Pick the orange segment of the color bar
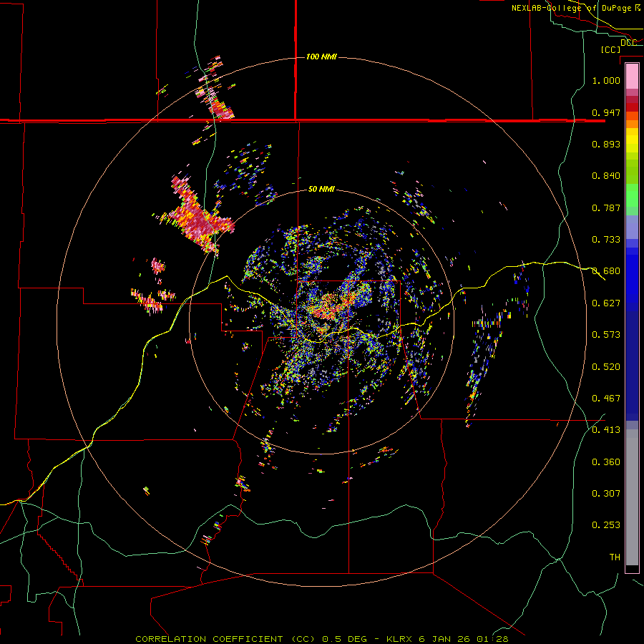Viewport: 644px width, 644px height. click(x=632, y=124)
